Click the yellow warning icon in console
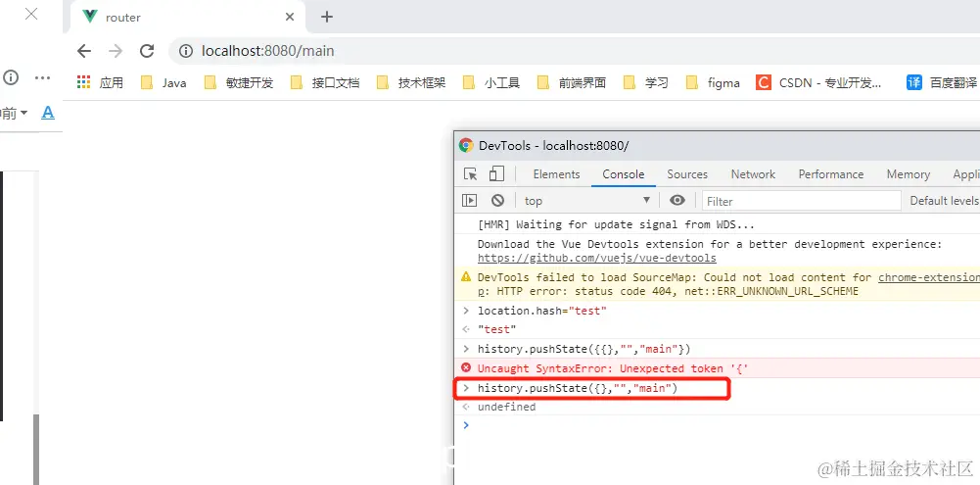The image size is (980, 485). (466, 276)
